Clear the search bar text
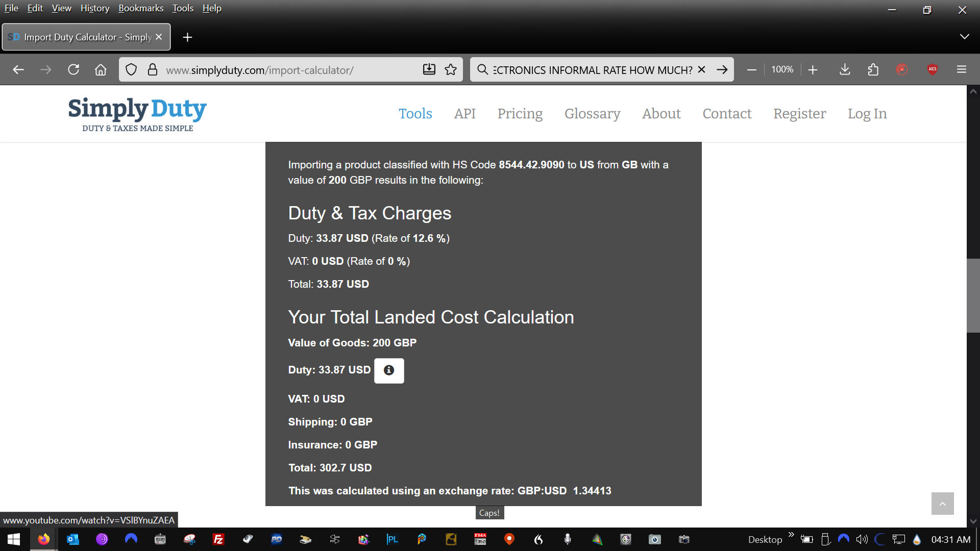The image size is (980, 551). point(702,70)
